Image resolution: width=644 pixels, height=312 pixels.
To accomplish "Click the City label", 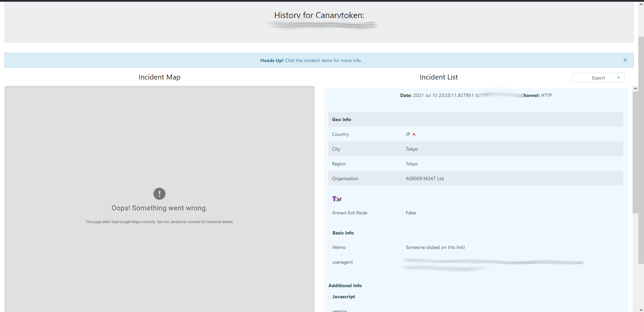I will (x=336, y=149).
